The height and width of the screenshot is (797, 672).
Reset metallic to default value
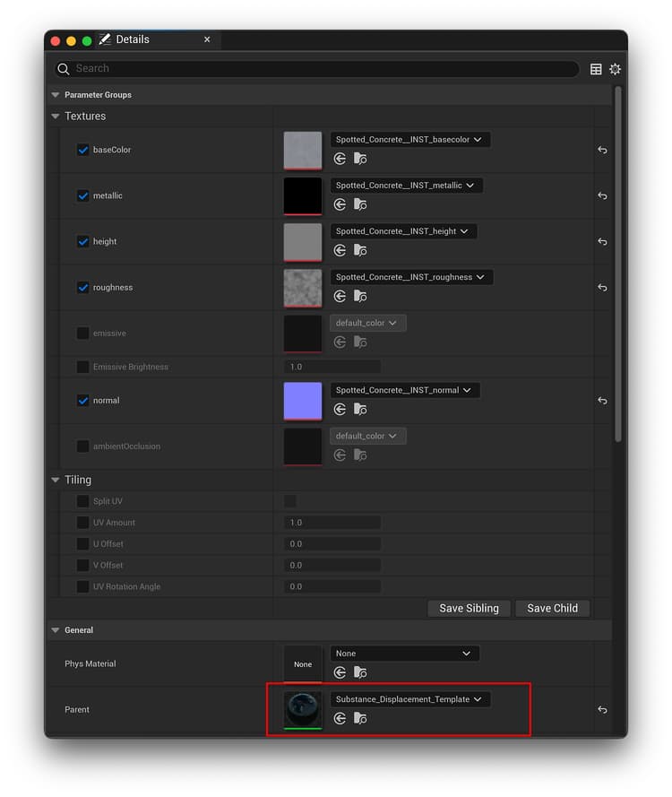point(602,195)
